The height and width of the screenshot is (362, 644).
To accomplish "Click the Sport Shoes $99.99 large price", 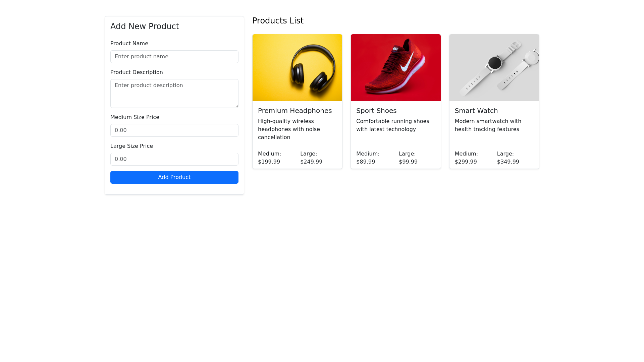I will pyautogui.click(x=408, y=162).
